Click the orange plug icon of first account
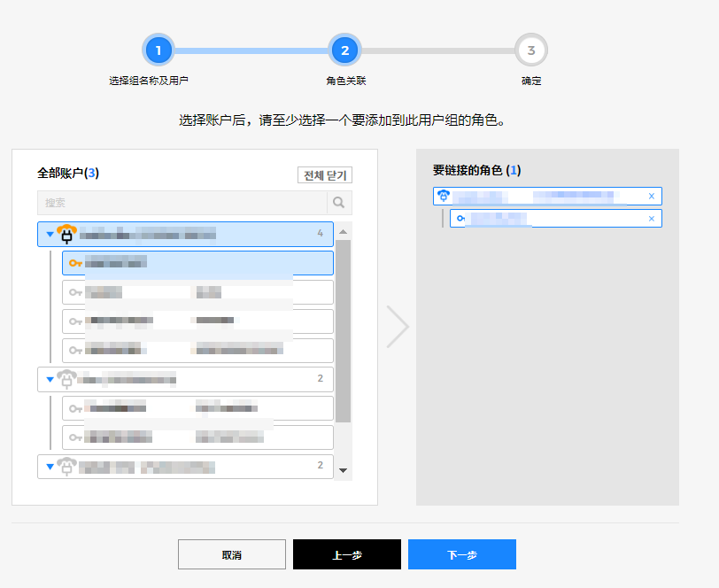Screen dimensions: 719x588 [66, 235]
